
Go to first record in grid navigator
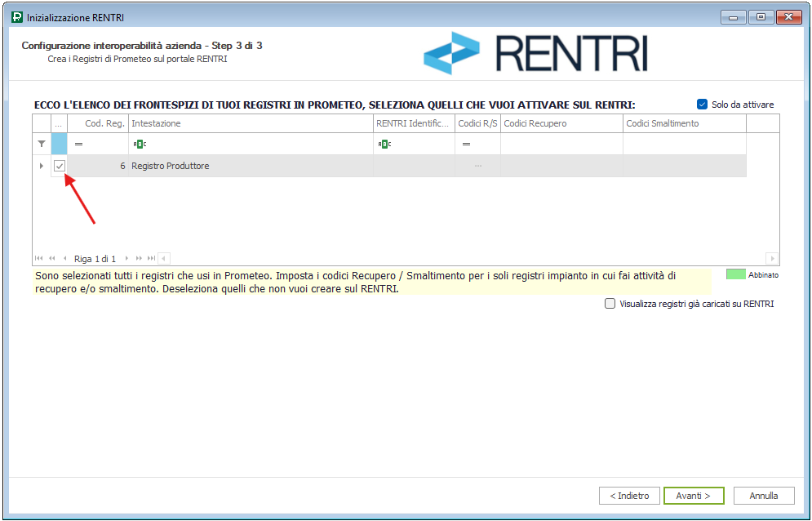click(x=38, y=258)
